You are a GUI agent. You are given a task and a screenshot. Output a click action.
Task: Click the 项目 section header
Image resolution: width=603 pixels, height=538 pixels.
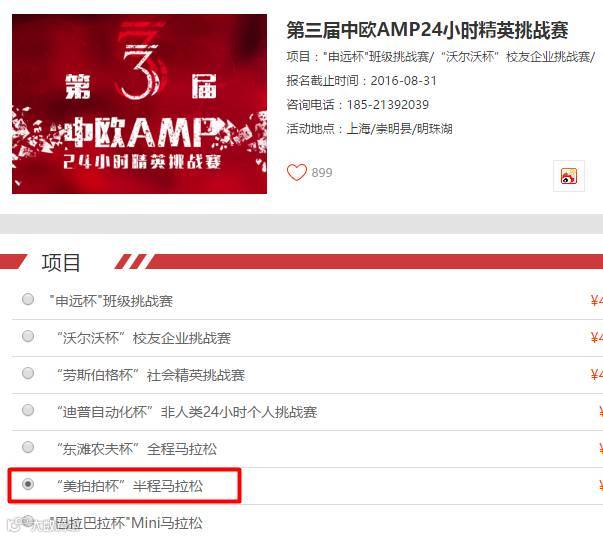click(x=61, y=263)
